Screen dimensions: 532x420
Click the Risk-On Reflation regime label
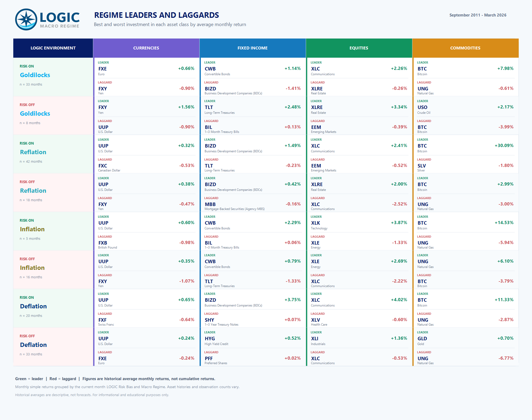(x=33, y=152)
